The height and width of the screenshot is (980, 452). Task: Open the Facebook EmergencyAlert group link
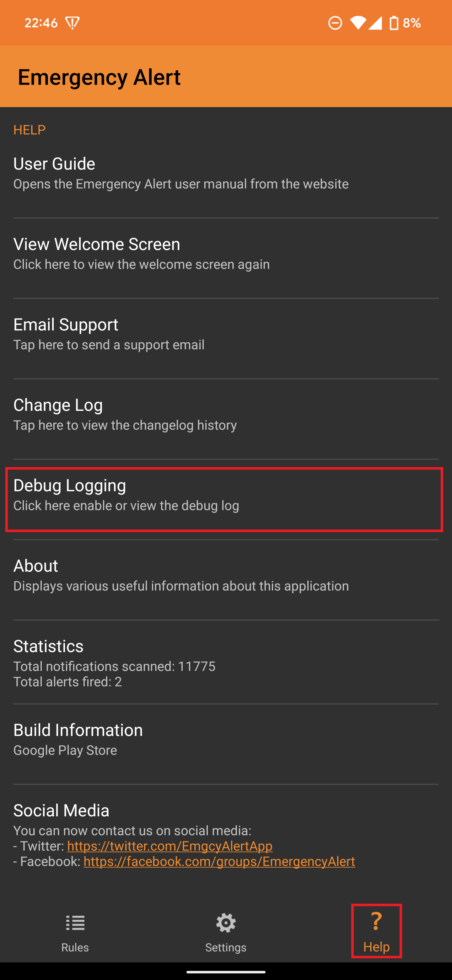(x=219, y=861)
